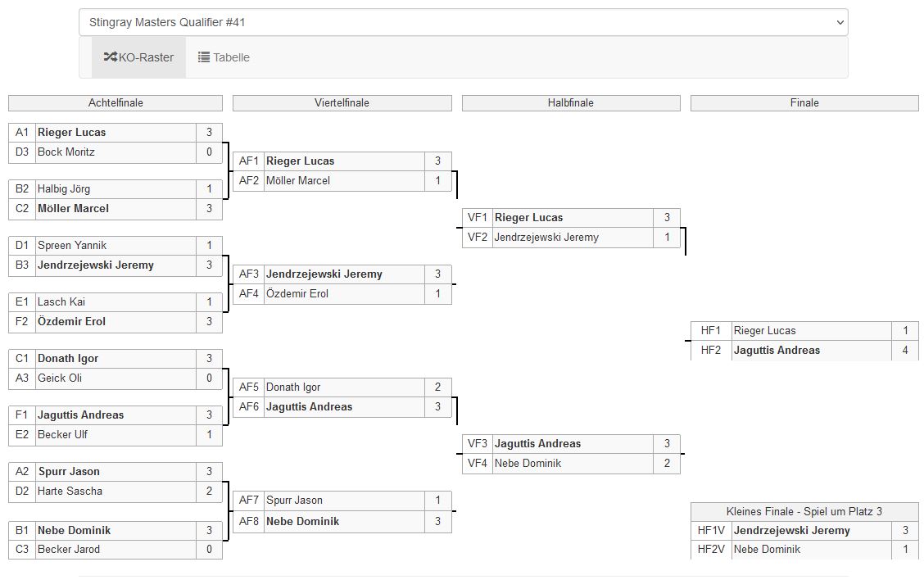924x580 pixels.
Task: Click Bock Moritz in the Achtelfinale
Action: (x=66, y=152)
